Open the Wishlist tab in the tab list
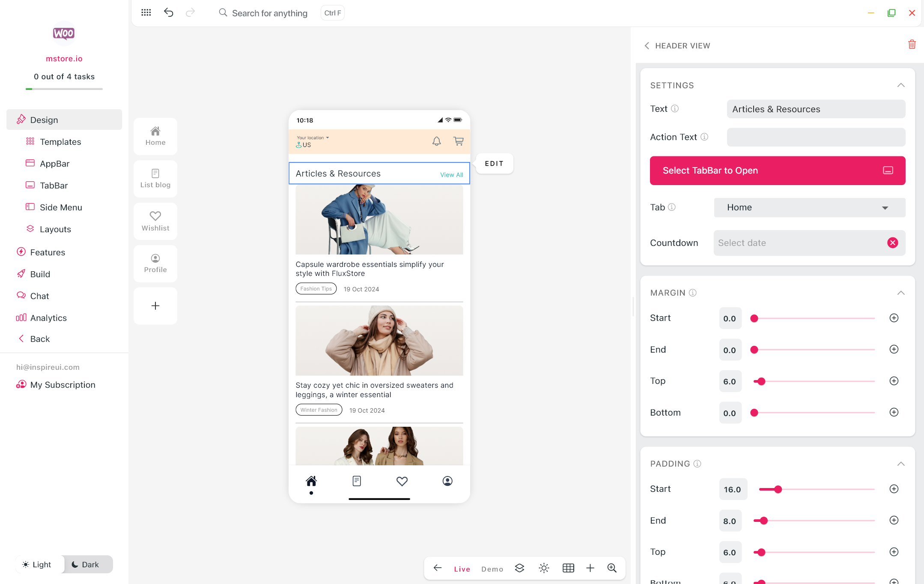Screen dimensions: 924x584 pyautogui.click(x=155, y=221)
